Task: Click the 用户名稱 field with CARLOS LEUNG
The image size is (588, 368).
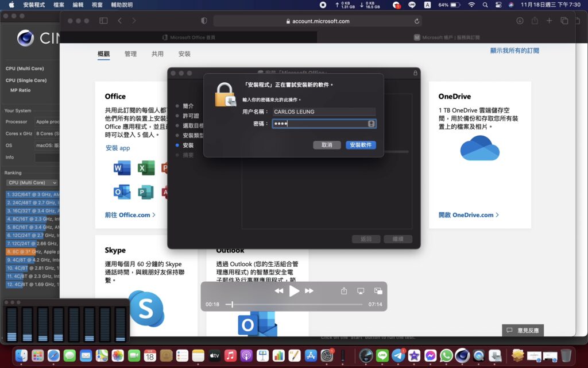Action: (x=324, y=112)
